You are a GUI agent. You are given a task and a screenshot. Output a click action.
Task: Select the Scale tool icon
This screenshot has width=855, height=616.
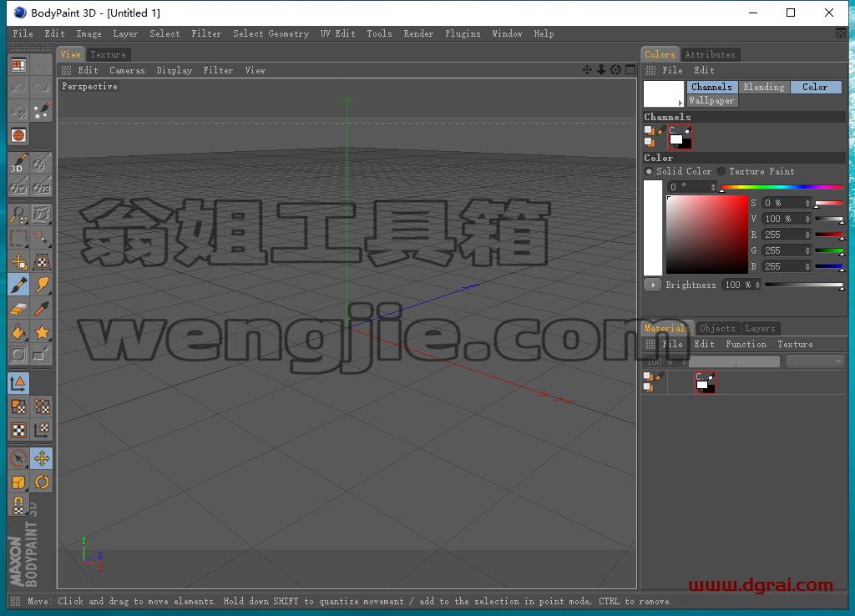coord(18,482)
